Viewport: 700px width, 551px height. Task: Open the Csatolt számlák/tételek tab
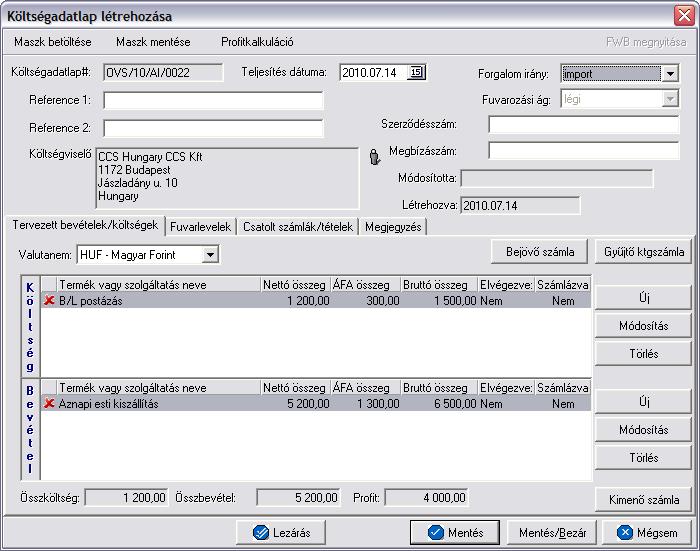tap(298, 227)
